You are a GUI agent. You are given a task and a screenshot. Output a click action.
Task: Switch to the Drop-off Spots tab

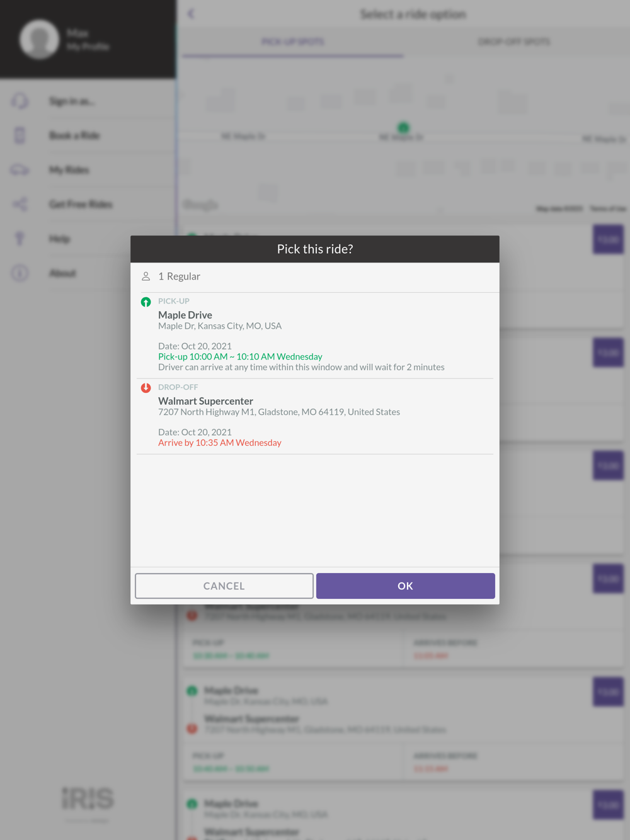(x=514, y=42)
